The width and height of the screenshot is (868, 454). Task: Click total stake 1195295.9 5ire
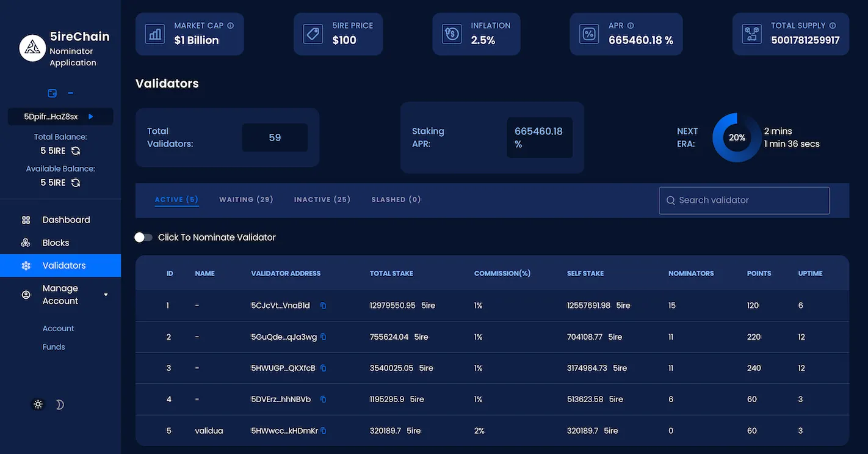coord(397,399)
